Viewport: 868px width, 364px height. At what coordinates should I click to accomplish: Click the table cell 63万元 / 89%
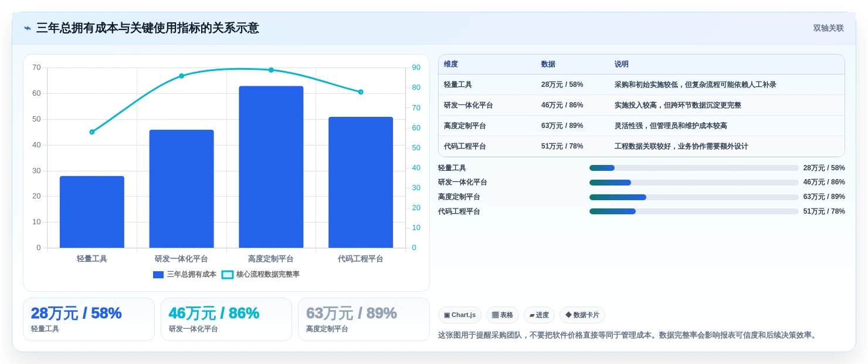562,126
